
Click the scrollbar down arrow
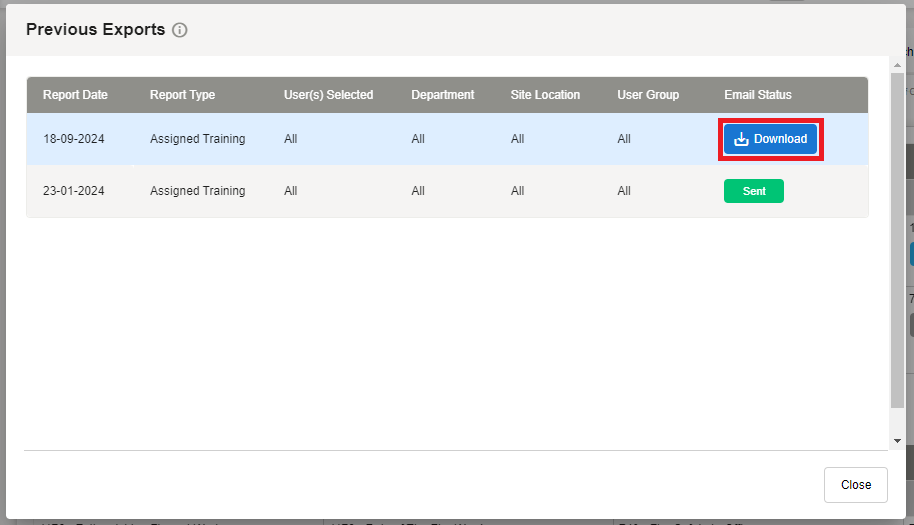pos(897,440)
